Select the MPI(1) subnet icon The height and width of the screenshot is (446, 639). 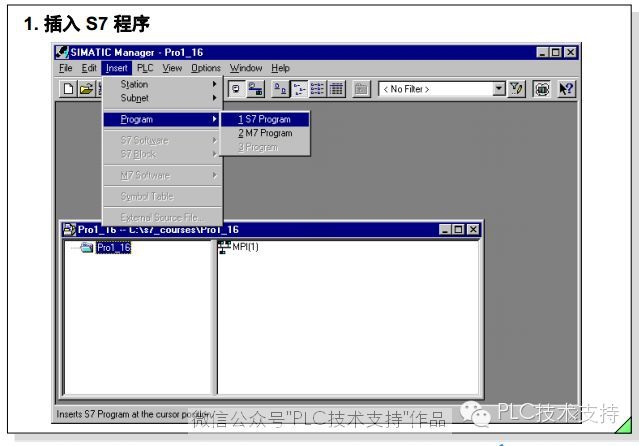224,247
